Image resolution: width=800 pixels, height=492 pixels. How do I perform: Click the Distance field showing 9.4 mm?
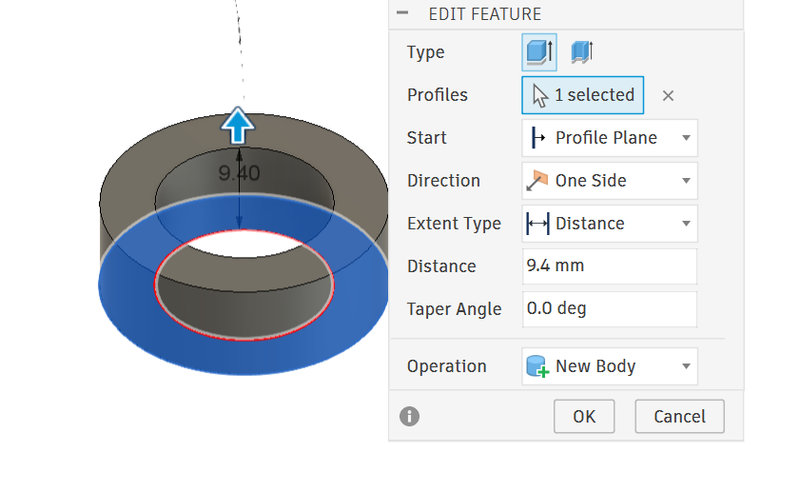point(609,266)
